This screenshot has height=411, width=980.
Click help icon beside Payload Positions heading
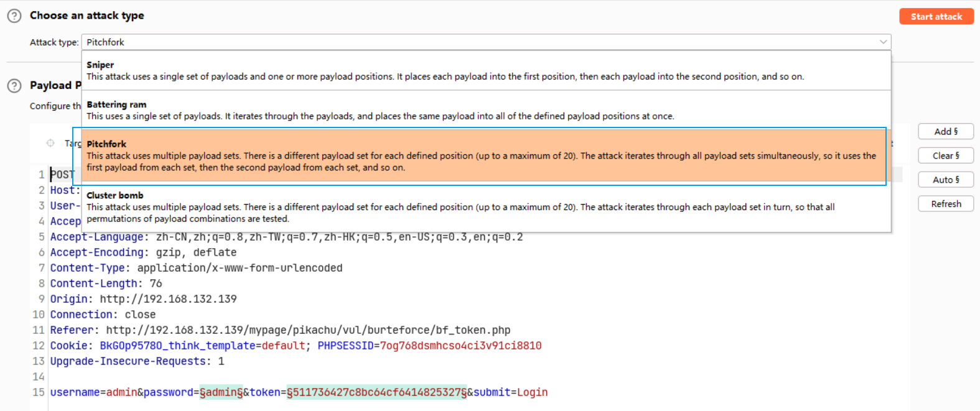click(x=14, y=86)
